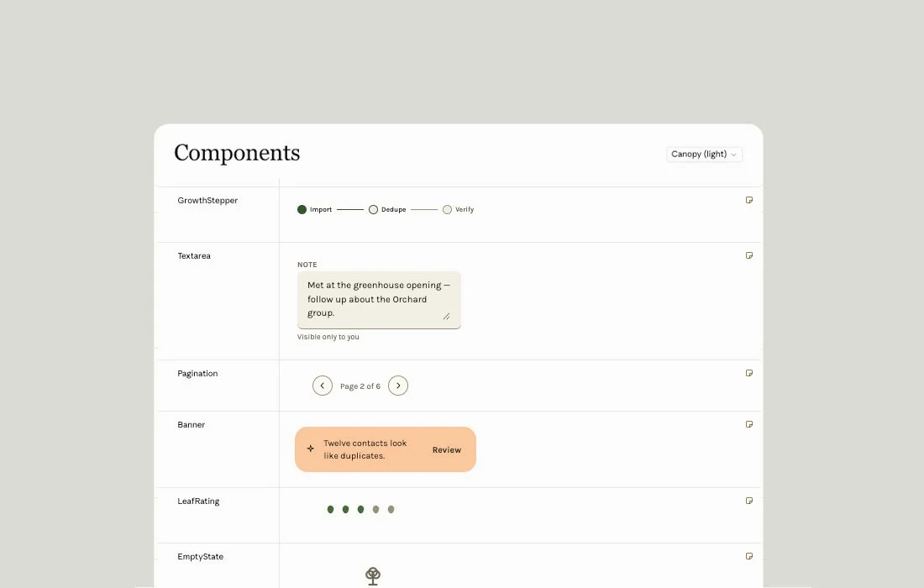Viewport: 924px width, 588px height.
Task: Open the Canopy (light) theme dropdown
Action: pos(704,155)
